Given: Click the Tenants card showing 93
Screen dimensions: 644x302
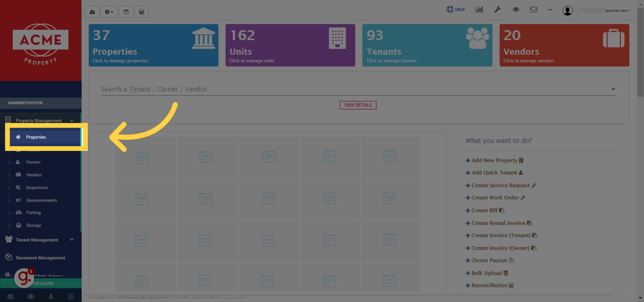Looking at the screenshot, I should 427,45.
